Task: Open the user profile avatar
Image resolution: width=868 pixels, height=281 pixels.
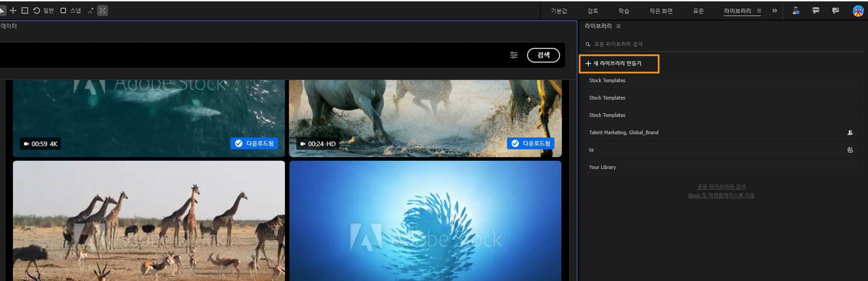Action: [858, 11]
